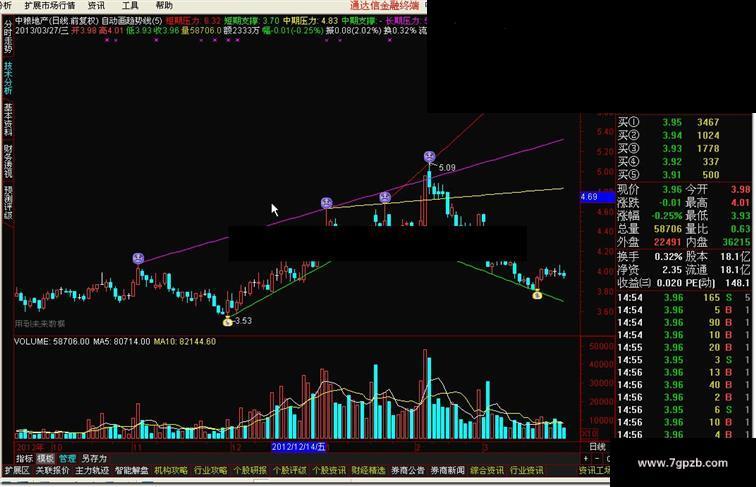
Task: Open the 主力轨迹 bottom tab
Action: (92, 470)
